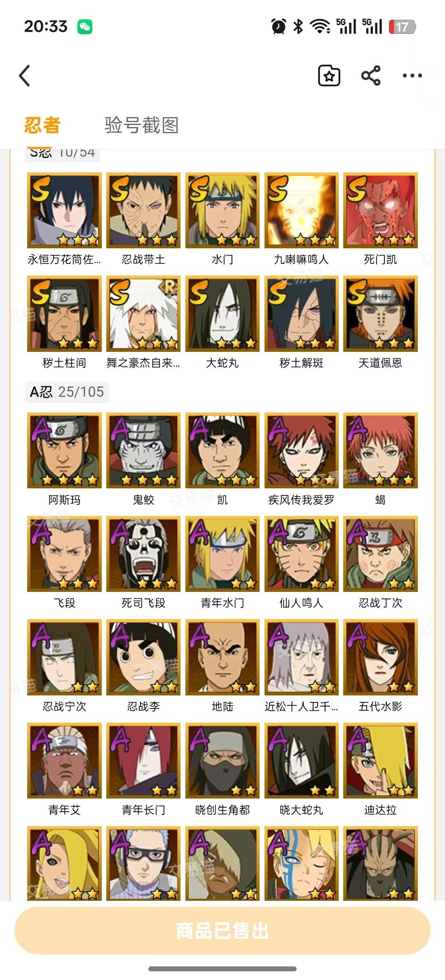The height and width of the screenshot is (980, 445).
Task: Select the 永恒万花筒佐助 ninja portrait
Action: pyautogui.click(x=64, y=210)
